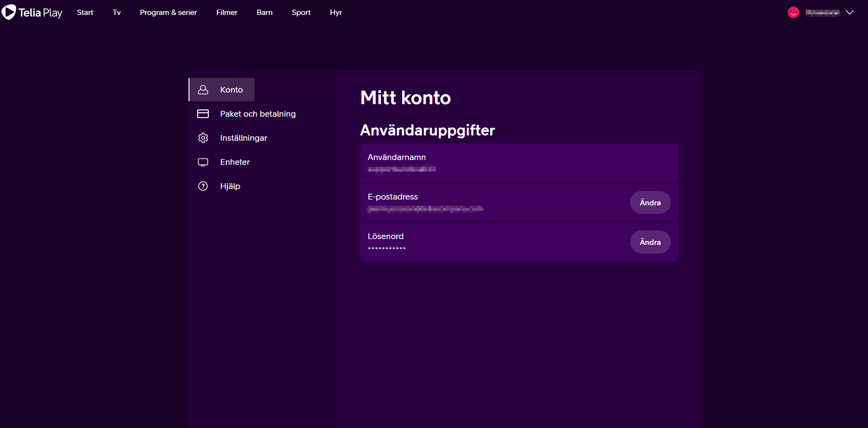Click the Telia Play logo
Screen dimensions: 868x428
point(32,12)
